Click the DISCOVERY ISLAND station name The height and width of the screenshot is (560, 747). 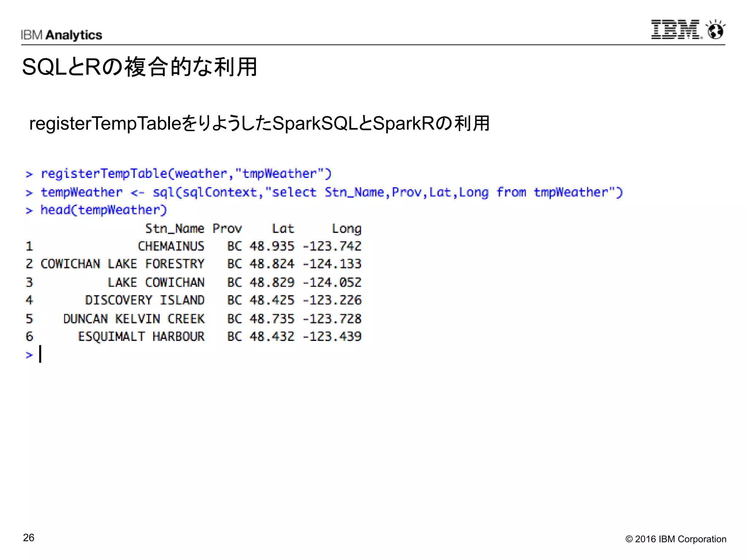145,300
